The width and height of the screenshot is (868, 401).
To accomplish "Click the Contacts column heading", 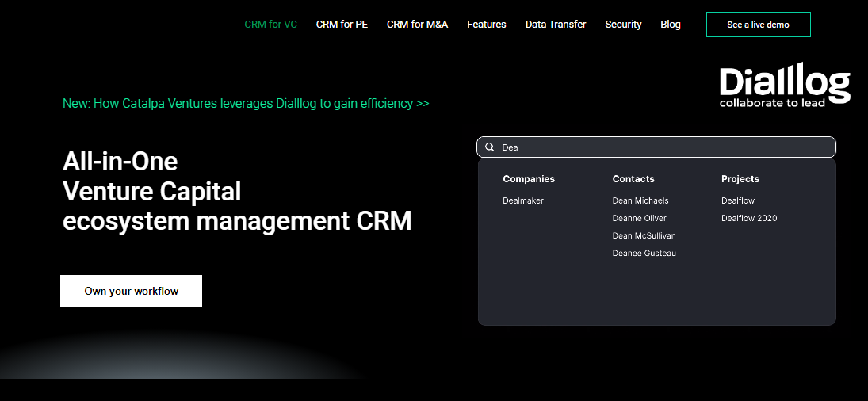I will (x=633, y=179).
